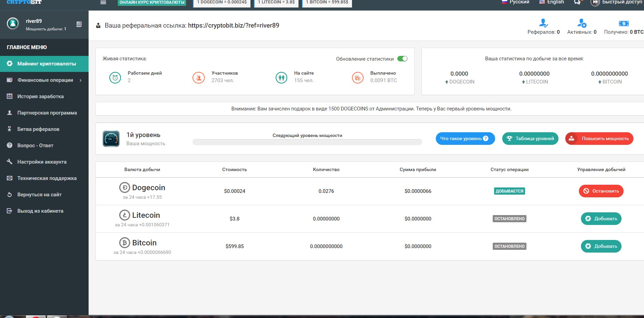Viewport: 644px width, 318px height.
Task: Click the chat bubbles icon in header
Action: [x=577, y=2]
